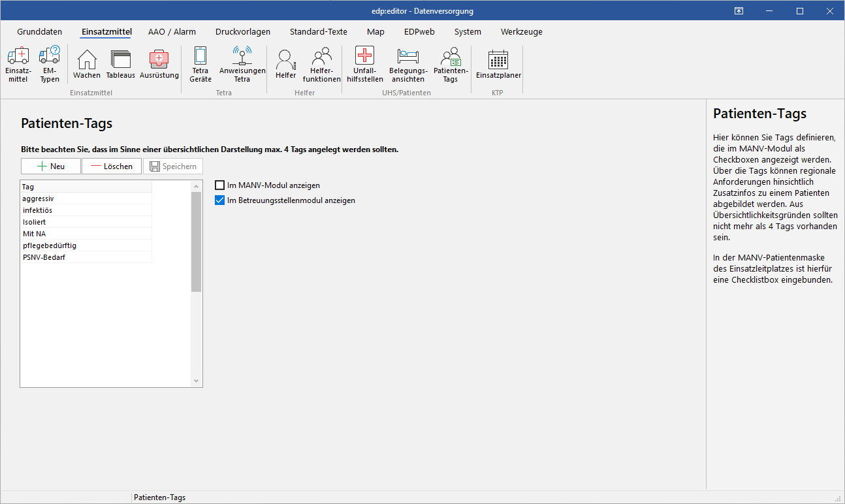Screen dimensions: 845x504
Task: Select the Ausrüstung first-aid kit icon
Action: click(159, 61)
